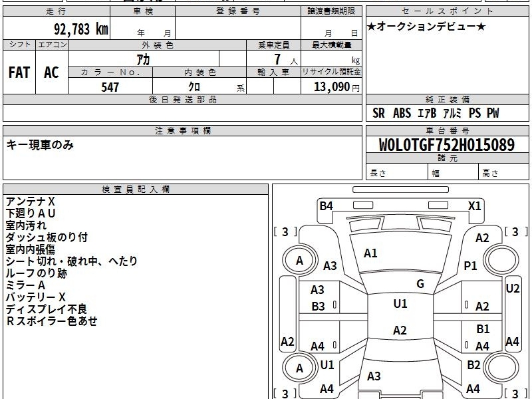Image resolution: width=532 pixels, height=399 pixels.
Task: Select the シフト label
Action: (19, 45)
